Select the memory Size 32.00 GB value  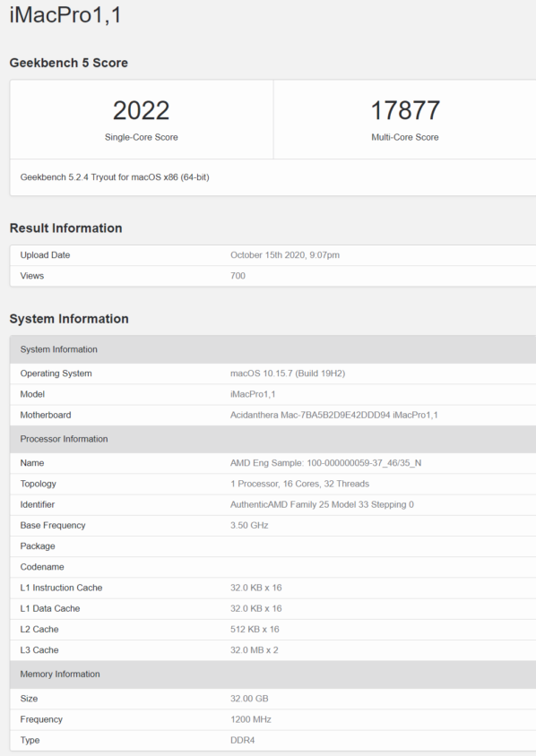[249, 699]
